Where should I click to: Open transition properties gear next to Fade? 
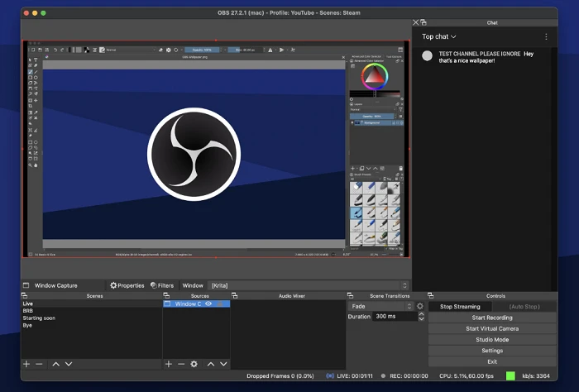point(420,306)
